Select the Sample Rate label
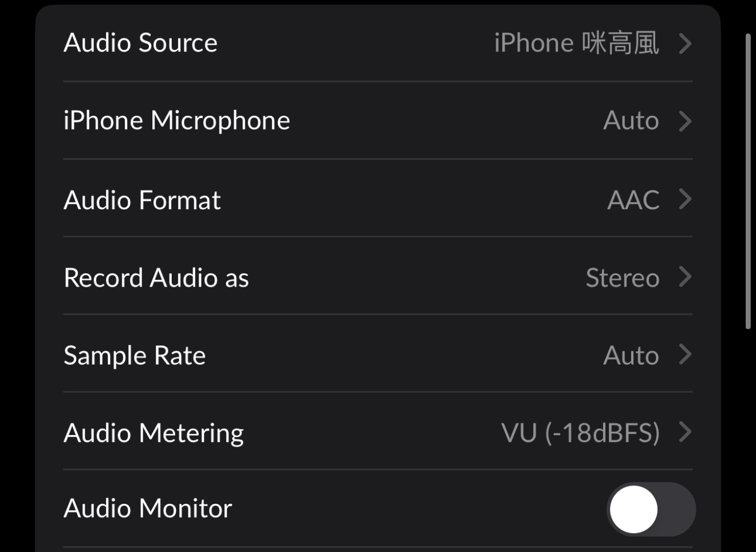The width and height of the screenshot is (756, 552). pos(135,356)
